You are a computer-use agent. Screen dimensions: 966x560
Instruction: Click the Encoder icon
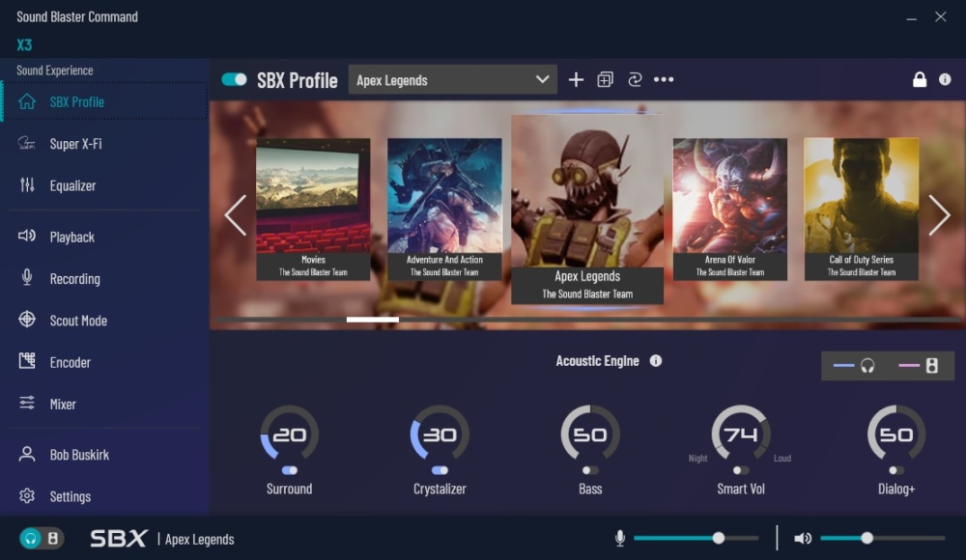click(x=26, y=361)
